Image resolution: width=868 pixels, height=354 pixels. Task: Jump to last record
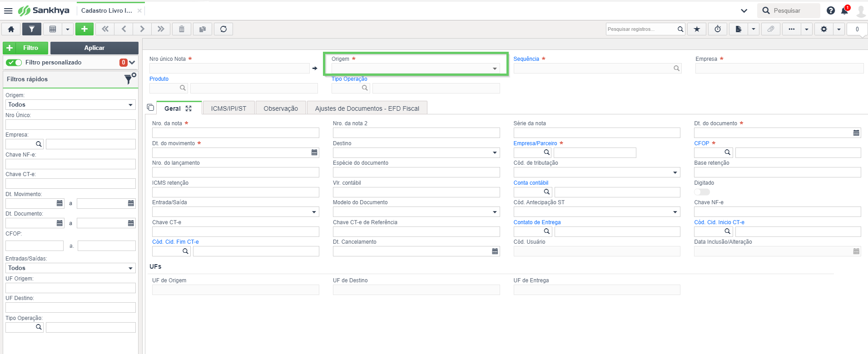[x=161, y=29]
